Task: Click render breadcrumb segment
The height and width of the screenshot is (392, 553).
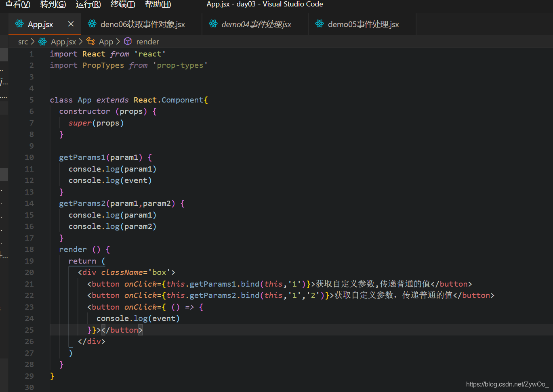Action: click(x=147, y=42)
